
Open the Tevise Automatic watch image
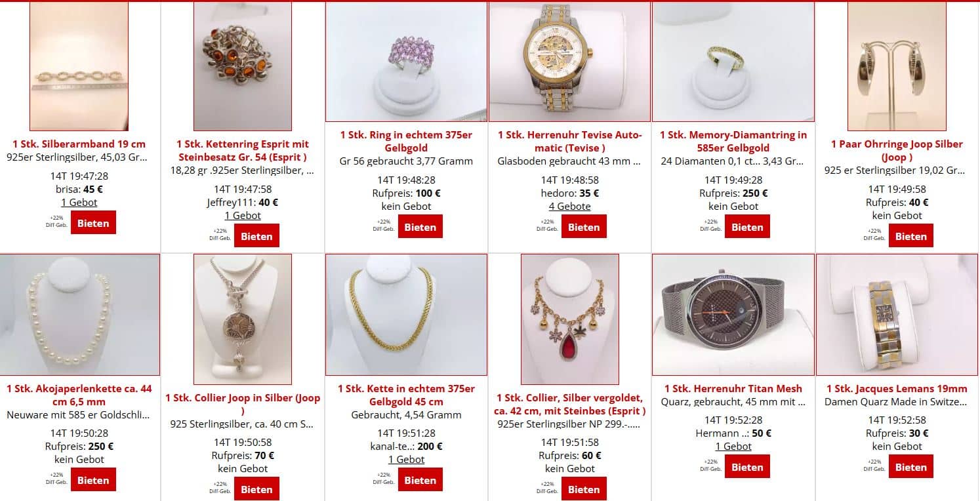[569, 62]
